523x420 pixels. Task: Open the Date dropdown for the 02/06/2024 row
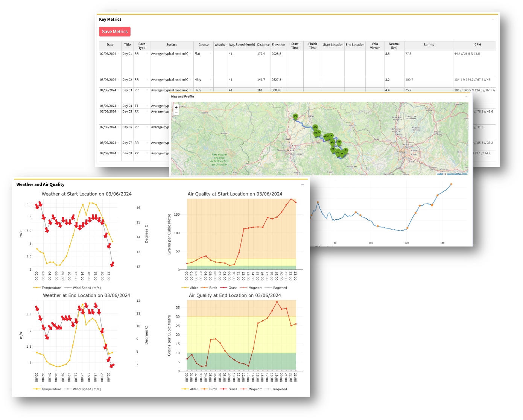[x=119, y=54]
